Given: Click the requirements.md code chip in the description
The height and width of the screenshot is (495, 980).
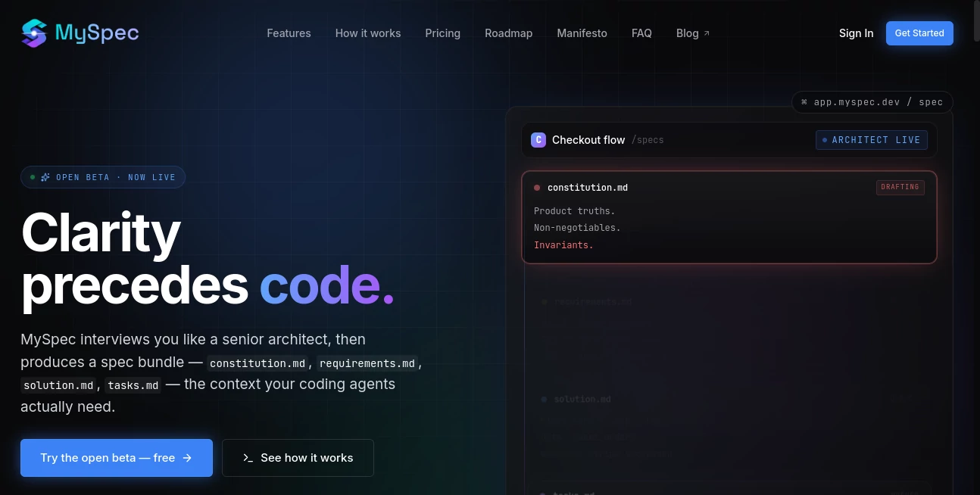Looking at the screenshot, I should [367, 363].
